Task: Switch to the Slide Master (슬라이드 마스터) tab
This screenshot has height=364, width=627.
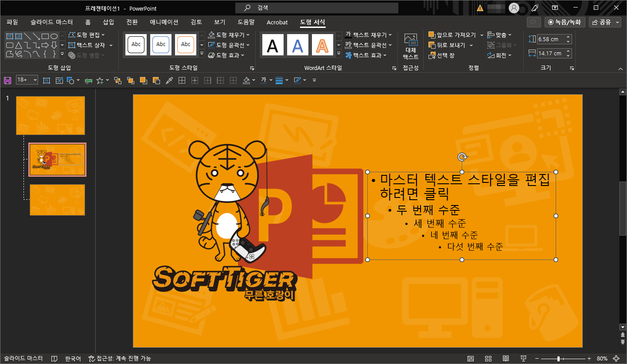Action: [52, 22]
